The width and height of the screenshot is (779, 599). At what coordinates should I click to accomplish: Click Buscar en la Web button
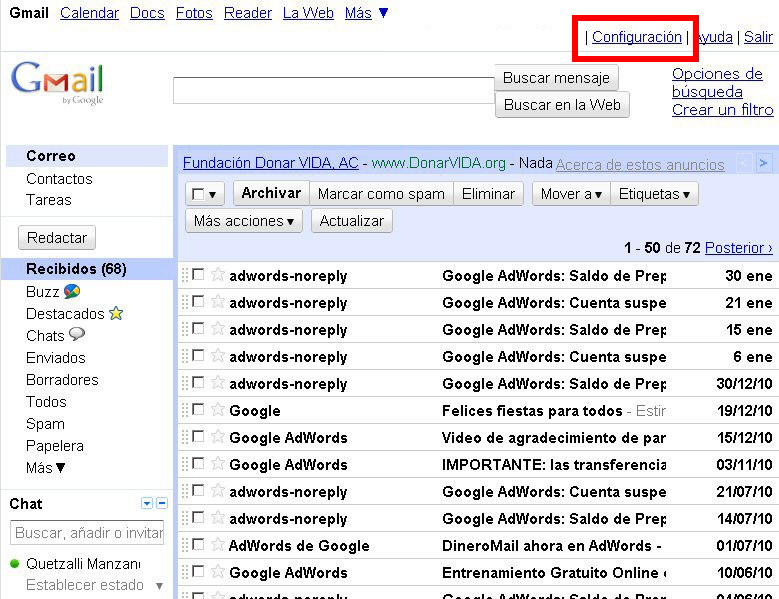tap(562, 104)
